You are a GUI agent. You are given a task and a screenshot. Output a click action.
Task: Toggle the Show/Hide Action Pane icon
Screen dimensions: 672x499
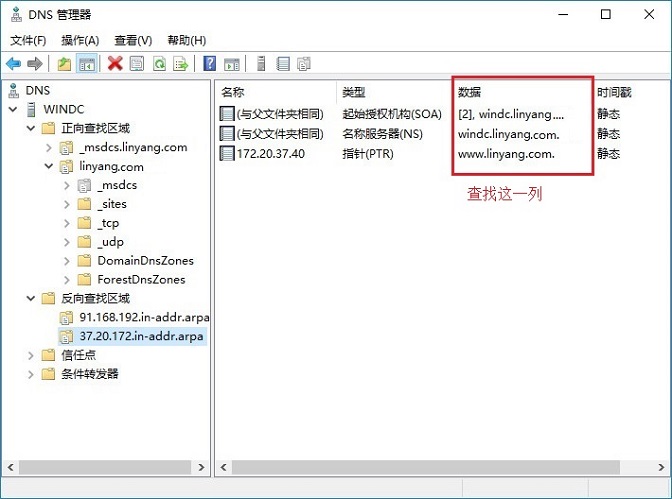pos(232,65)
